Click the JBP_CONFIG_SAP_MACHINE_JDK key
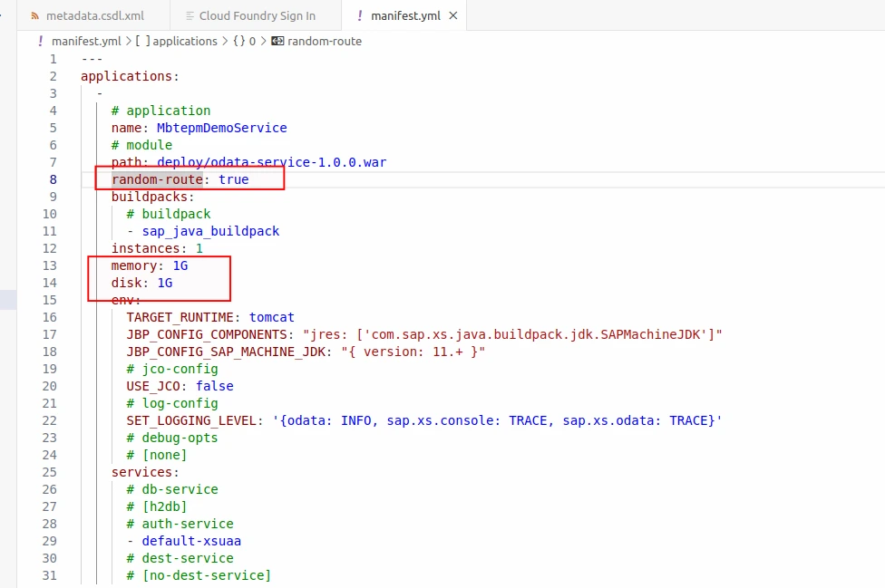Screen dimensions: 885x588 [x=226, y=352]
